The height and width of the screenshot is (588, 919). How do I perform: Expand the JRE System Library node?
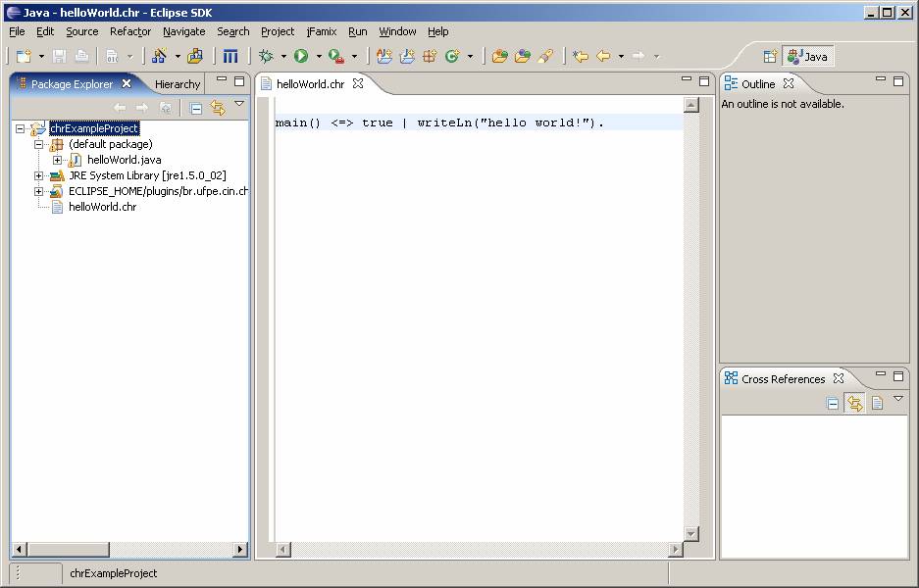pos(39,175)
